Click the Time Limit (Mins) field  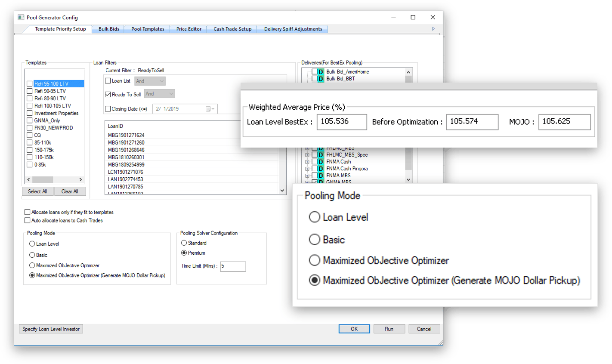coord(233,266)
